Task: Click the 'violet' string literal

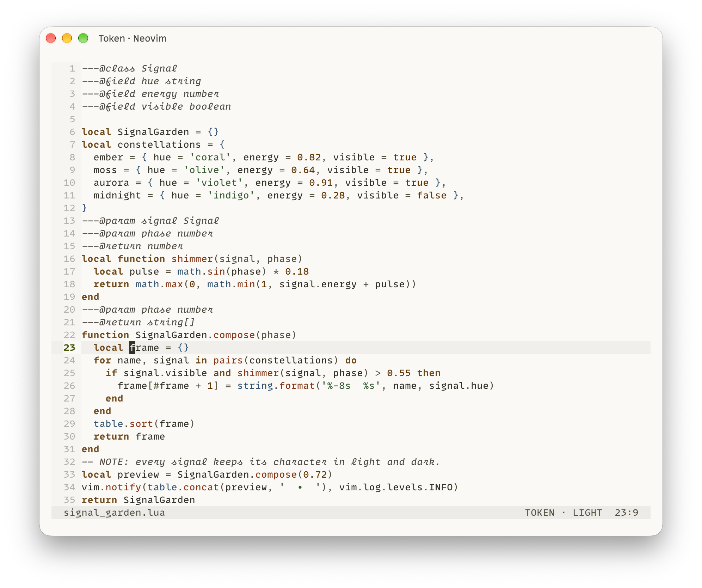Action: pyautogui.click(x=219, y=183)
